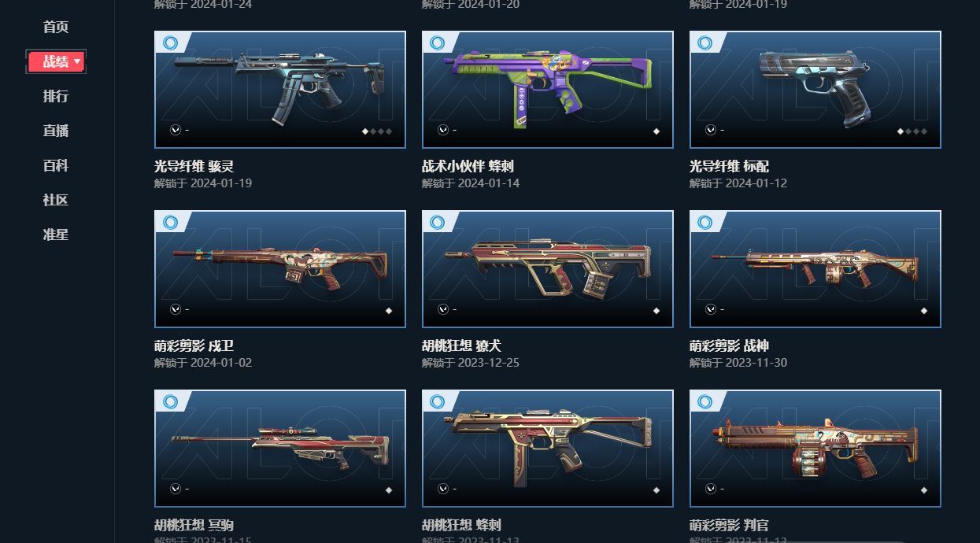980x543 pixels.
Task: Click the blue circle badge on 胡桃狂想 冥驹 card
Action: click(x=170, y=401)
